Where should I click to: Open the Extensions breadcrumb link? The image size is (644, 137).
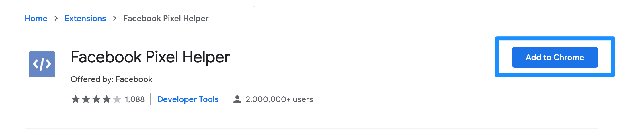[85, 18]
